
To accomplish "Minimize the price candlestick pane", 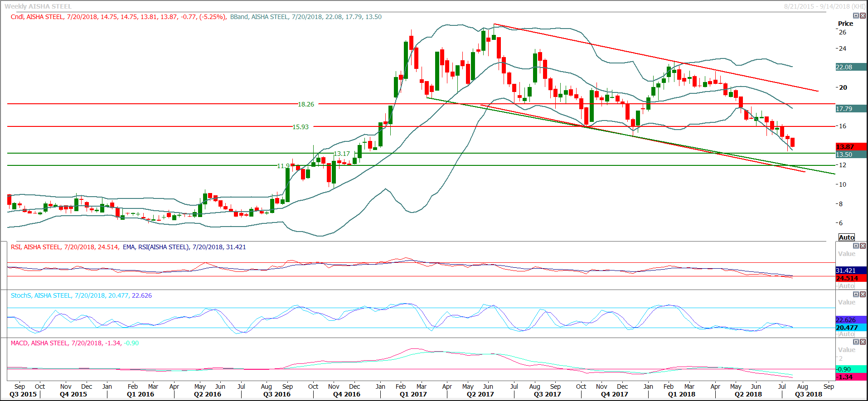I will coord(856,16).
